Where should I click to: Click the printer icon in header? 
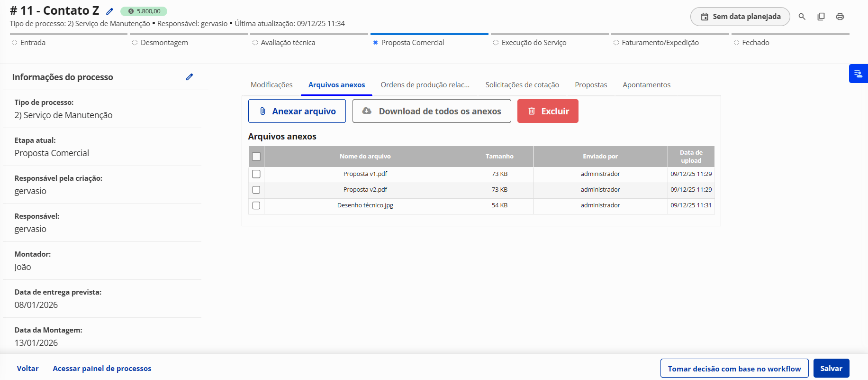(x=840, y=17)
